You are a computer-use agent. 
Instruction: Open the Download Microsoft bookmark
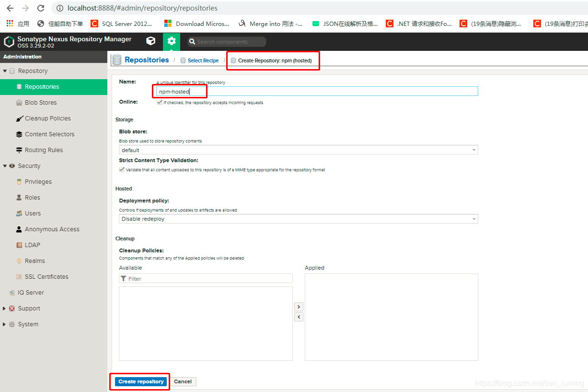tap(197, 24)
